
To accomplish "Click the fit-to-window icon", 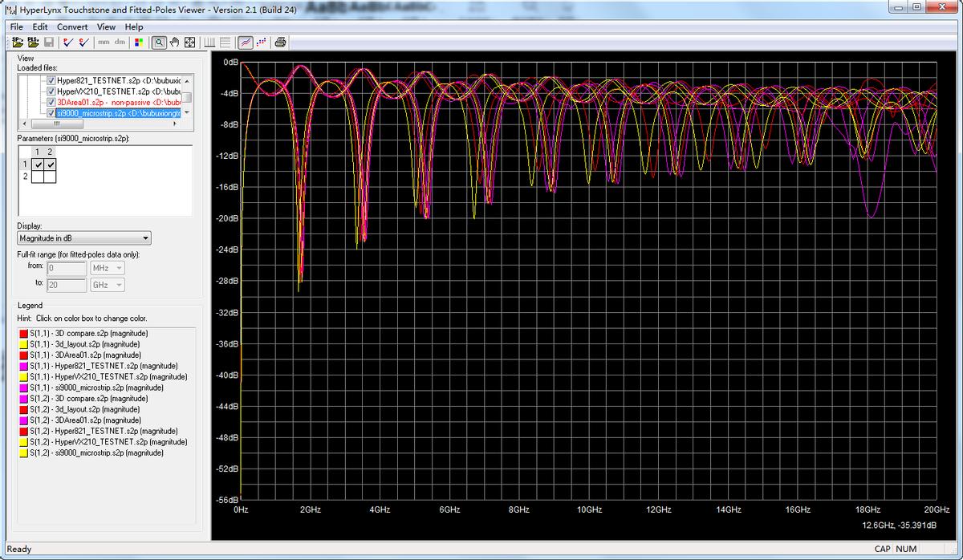I will (x=190, y=42).
